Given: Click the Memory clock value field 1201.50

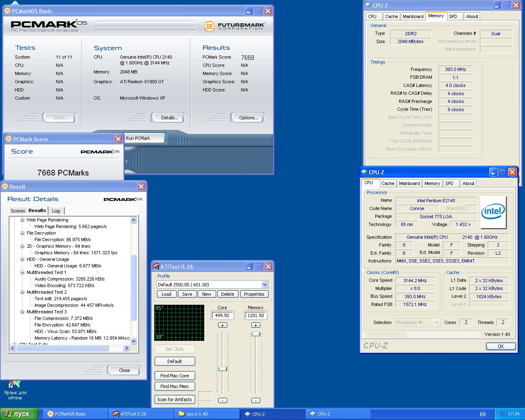Looking at the screenshot, I should 256,315.
